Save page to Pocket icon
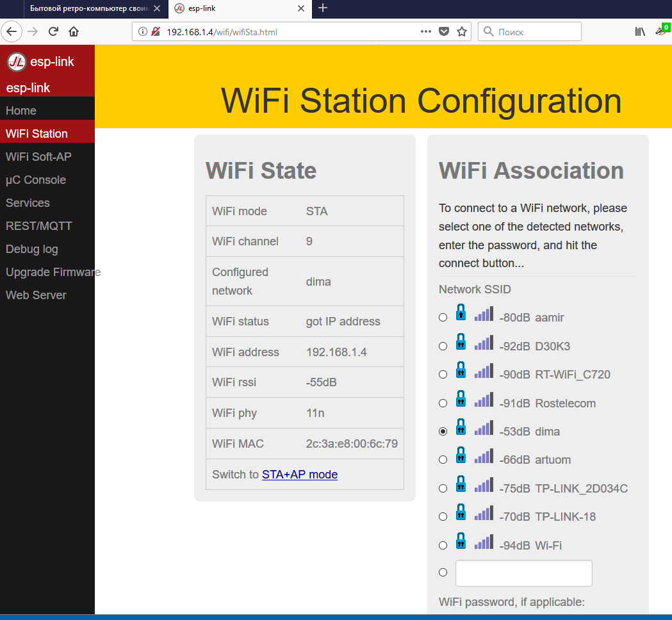 [443, 31]
